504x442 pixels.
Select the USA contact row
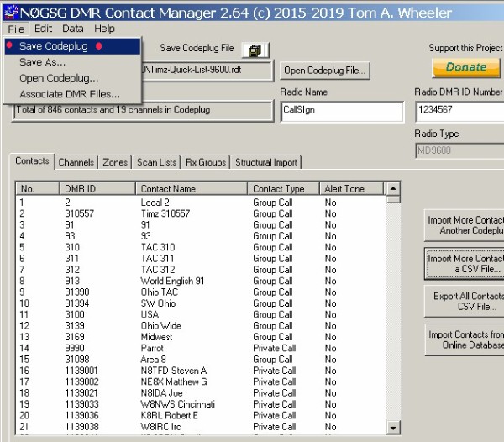201,314
